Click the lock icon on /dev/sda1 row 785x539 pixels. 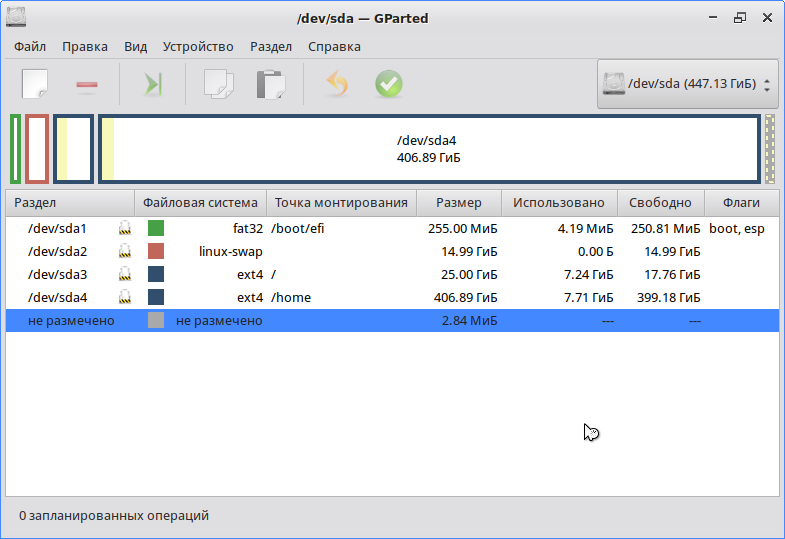125,228
